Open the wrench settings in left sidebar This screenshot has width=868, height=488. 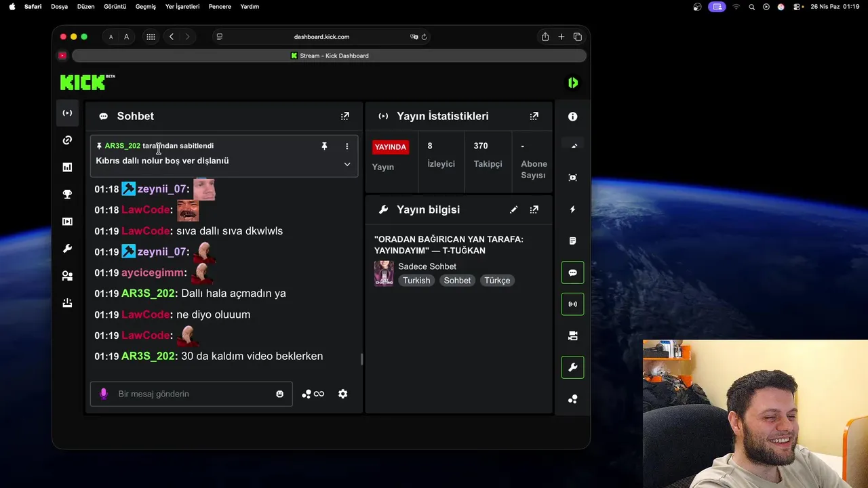tap(67, 249)
